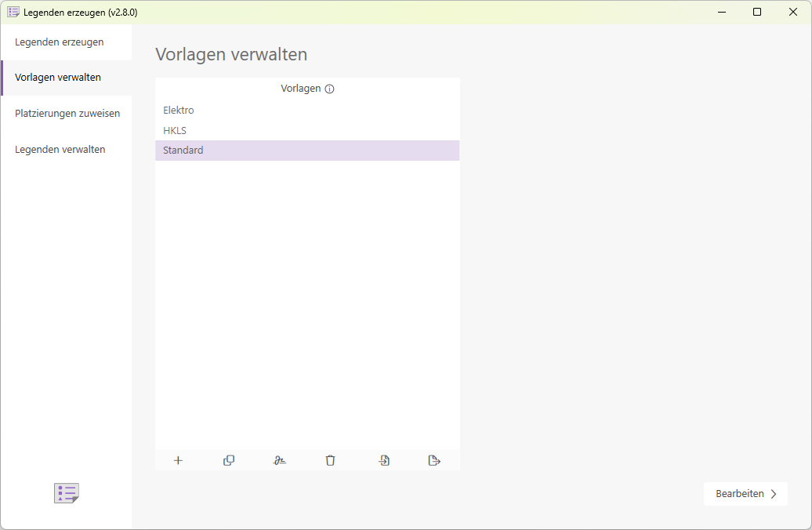Export the template using the export icon
Screen dimensions: 812x530
pyautogui.click(x=434, y=460)
